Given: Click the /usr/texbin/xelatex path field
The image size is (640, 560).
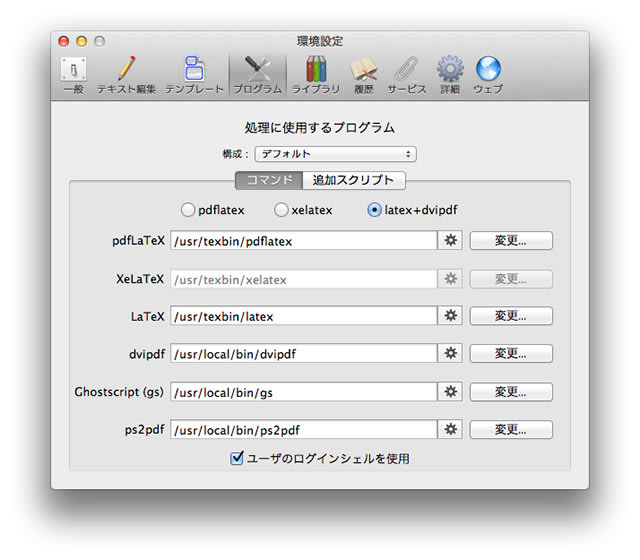Looking at the screenshot, I should 304,279.
